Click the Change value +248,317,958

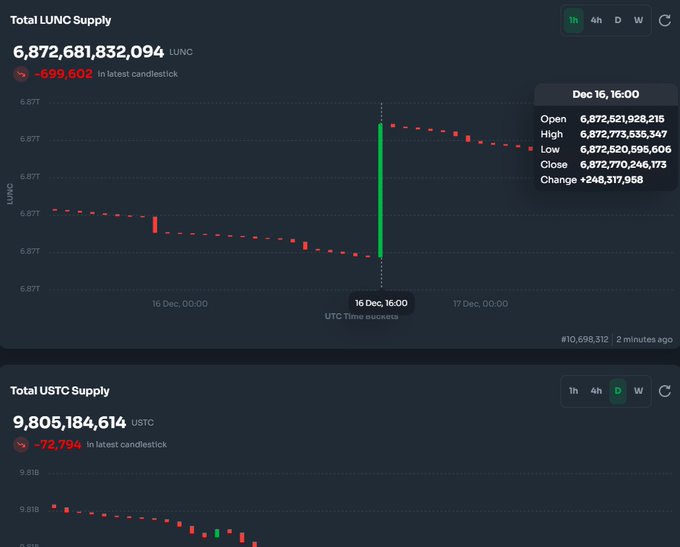(x=611, y=180)
